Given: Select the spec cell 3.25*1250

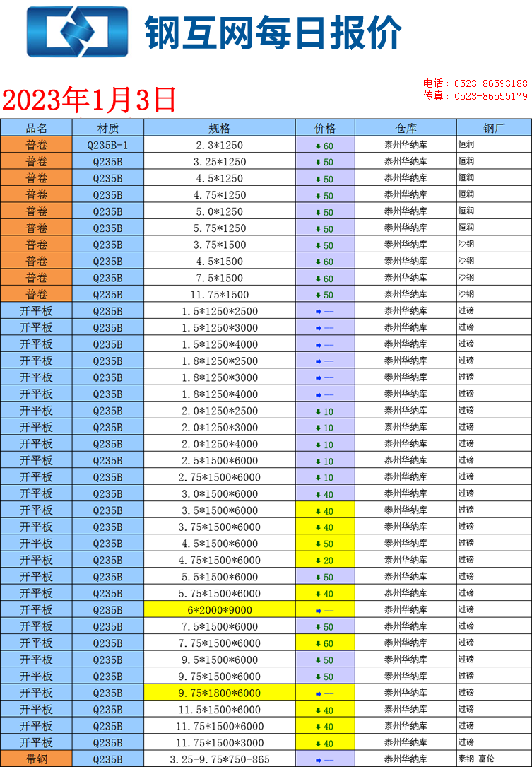Looking at the screenshot, I should (x=220, y=162).
